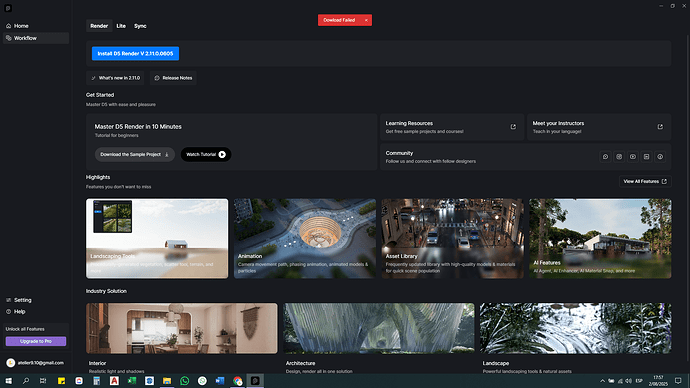This screenshot has width=690, height=388.
Task: Open Learning Resources external link icon
Action: pos(513,127)
